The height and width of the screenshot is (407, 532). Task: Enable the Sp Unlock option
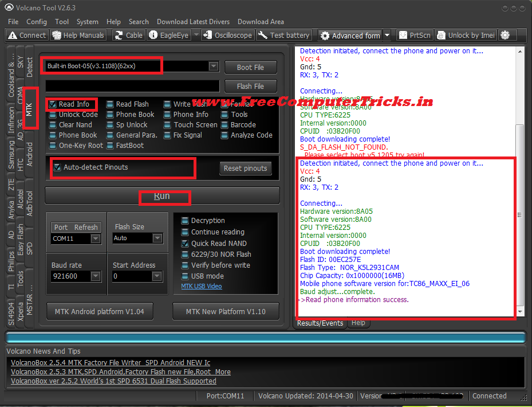tap(110, 125)
